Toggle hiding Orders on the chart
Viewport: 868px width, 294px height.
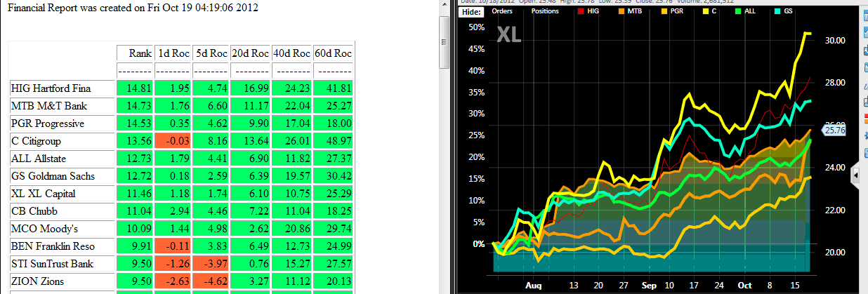[501, 11]
